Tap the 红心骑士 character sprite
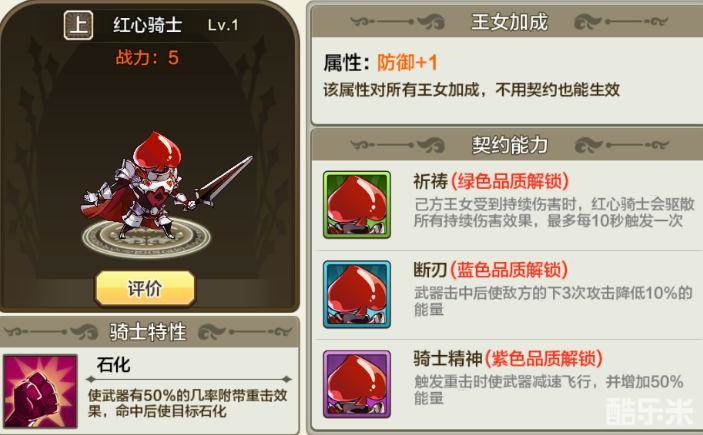 [167, 185]
